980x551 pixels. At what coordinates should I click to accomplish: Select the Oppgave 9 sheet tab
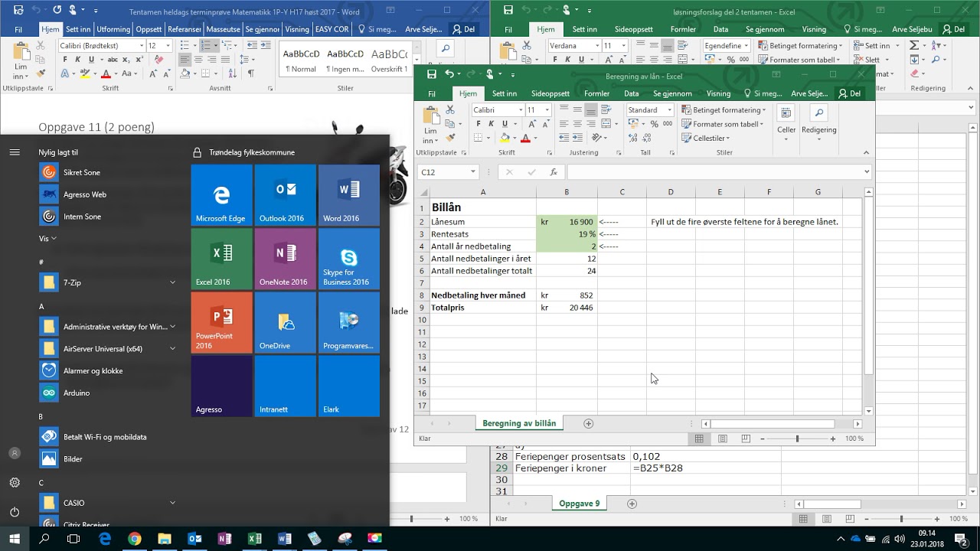pyautogui.click(x=580, y=504)
